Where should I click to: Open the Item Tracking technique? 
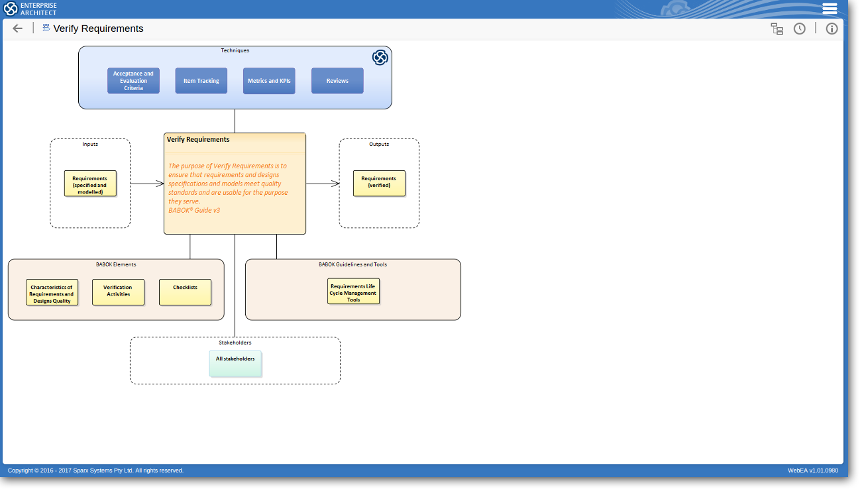201,81
